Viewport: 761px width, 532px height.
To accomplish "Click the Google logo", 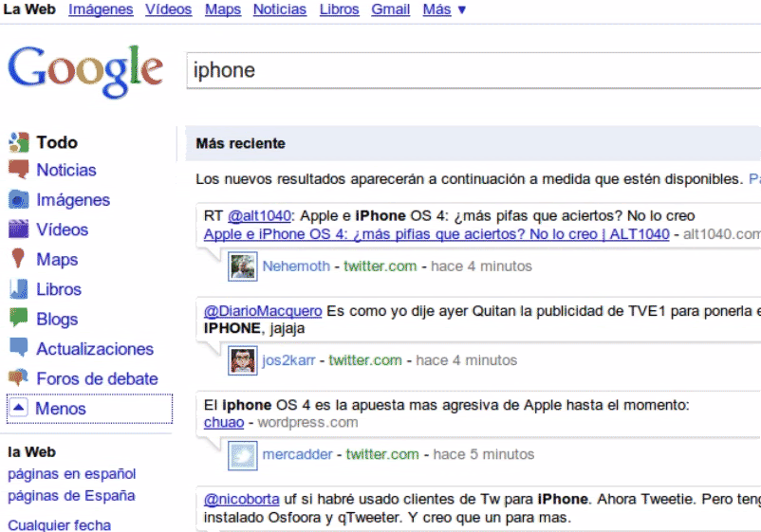I will pyautogui.click(x=85, y=71).
